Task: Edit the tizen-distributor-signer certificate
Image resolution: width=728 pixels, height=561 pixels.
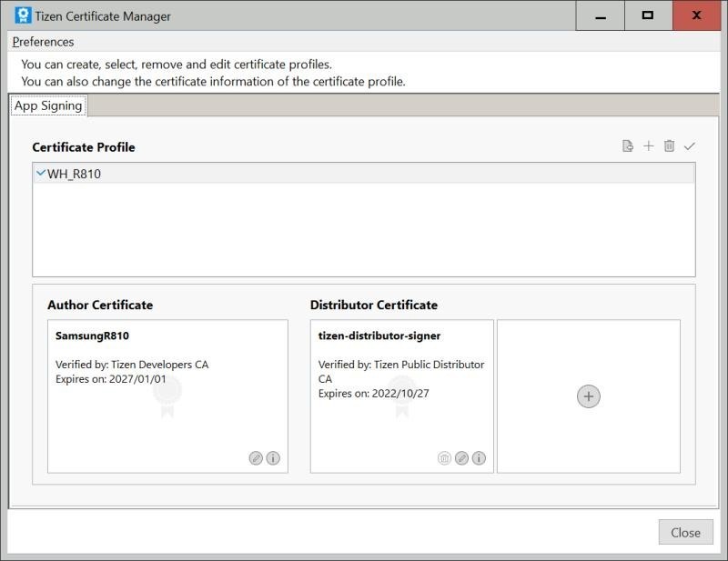Action: [461, 458]
